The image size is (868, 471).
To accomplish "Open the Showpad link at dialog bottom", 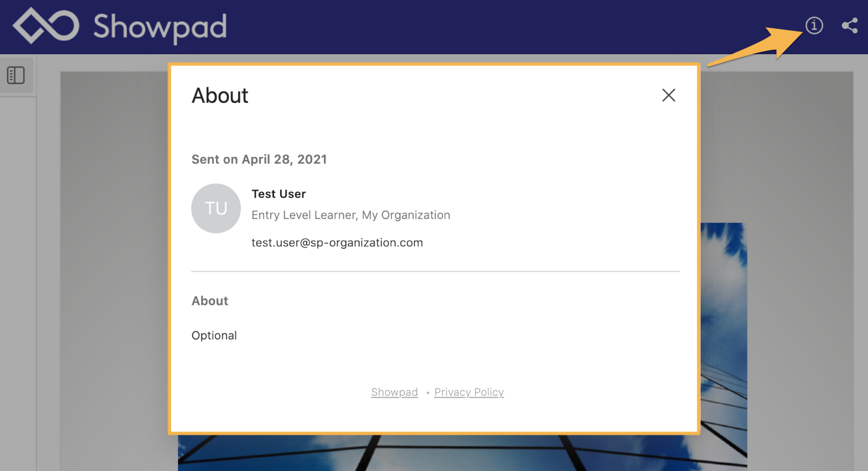I will click(x=394, y=392).
